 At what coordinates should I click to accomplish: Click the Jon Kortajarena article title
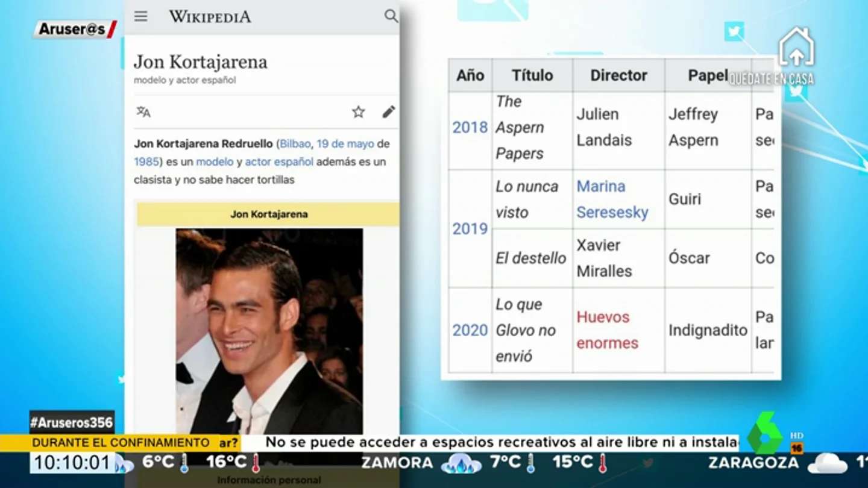coord(201,62)
